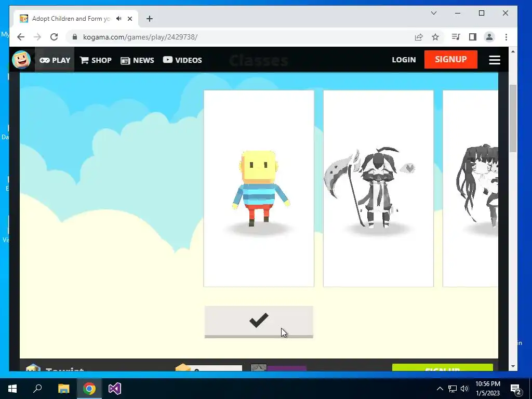Open the Chrome three-dot menu
Image resolution: width=532 pixels, height=399 pixels.
pos(506,37)
